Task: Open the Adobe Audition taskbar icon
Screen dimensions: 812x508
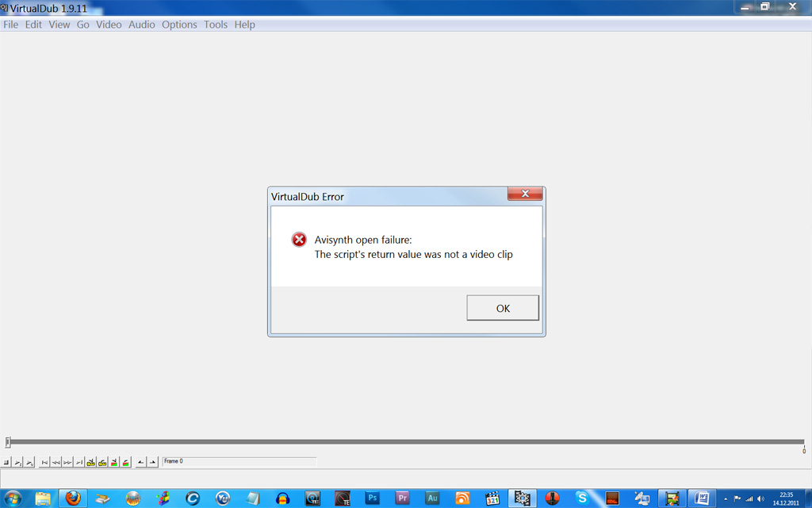Action: click(432, 498)
